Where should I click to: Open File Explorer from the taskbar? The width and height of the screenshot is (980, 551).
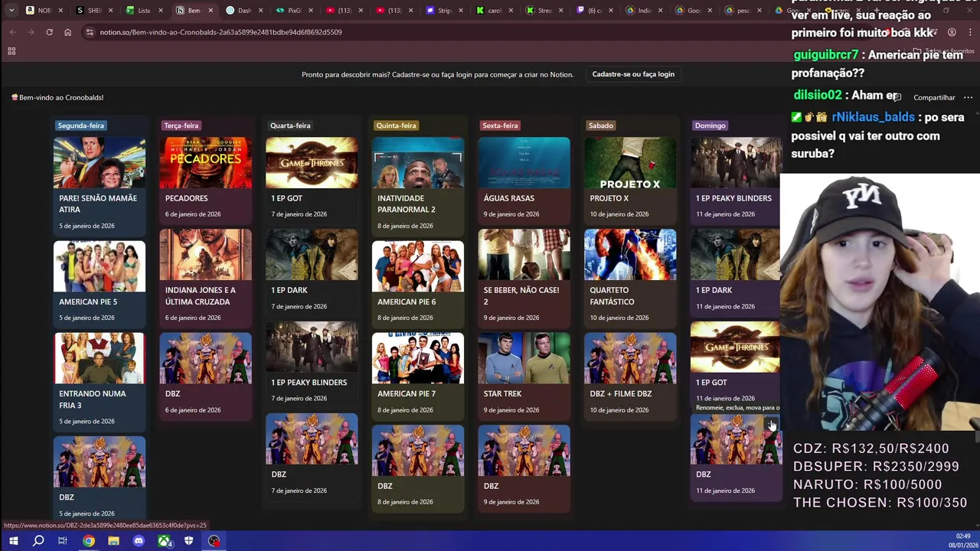tap(113, 541)
